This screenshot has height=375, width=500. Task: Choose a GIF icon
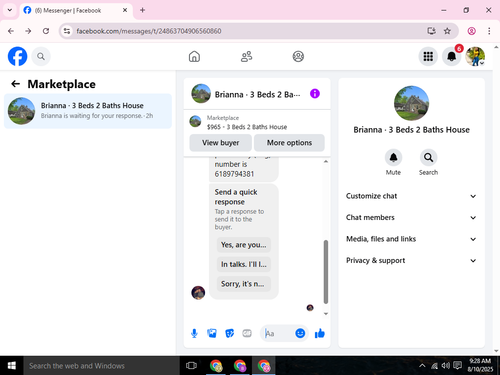tap(247, 333)
